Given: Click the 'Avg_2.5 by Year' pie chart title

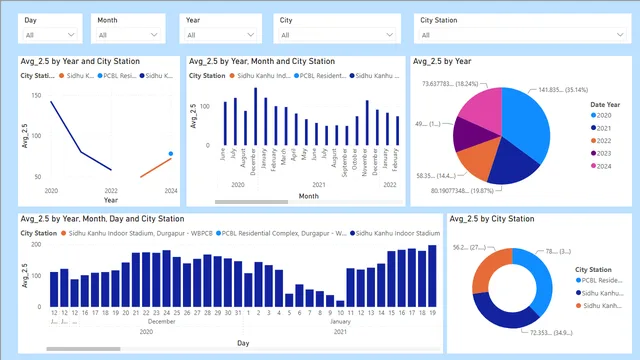Looking at the screenshot, I should 442,61.
